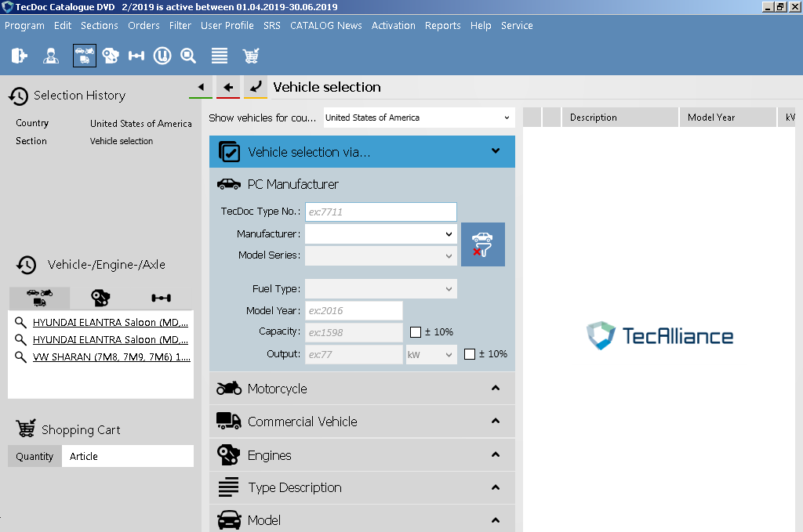
Task: Switch to engine history tab icon
Action: pyautogui.click(x=100, y=298)
